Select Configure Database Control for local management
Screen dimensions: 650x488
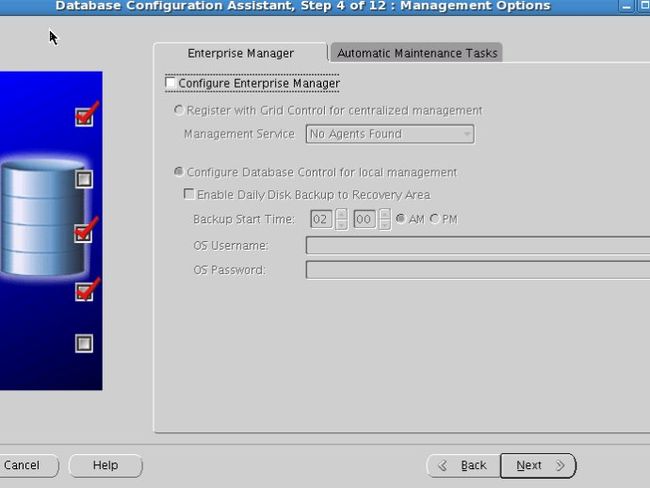(179, 172)
